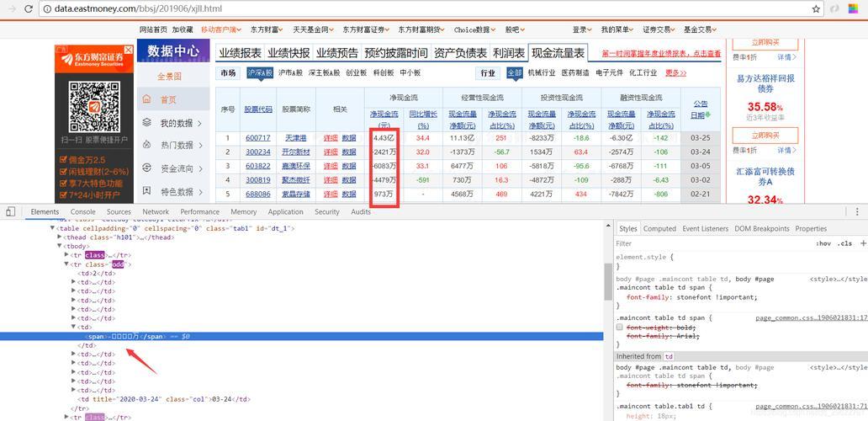
Task: Click the flame icon beside 热门数据
Action: click(x=146, y=145)
